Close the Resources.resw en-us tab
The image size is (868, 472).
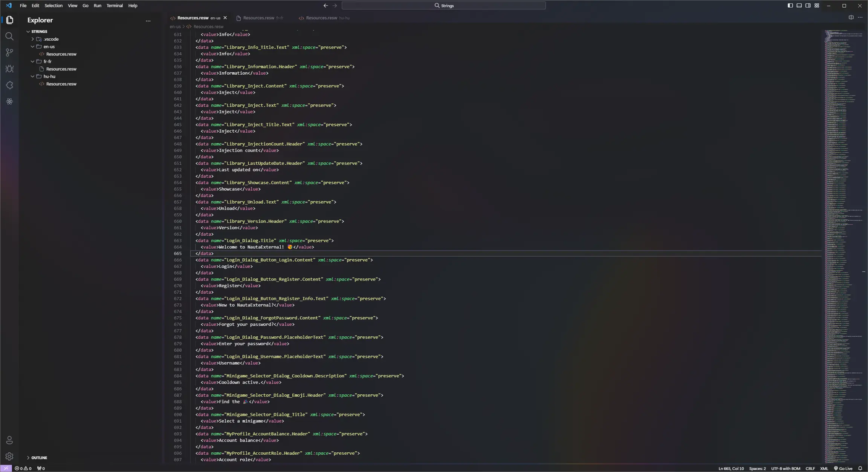225,18
